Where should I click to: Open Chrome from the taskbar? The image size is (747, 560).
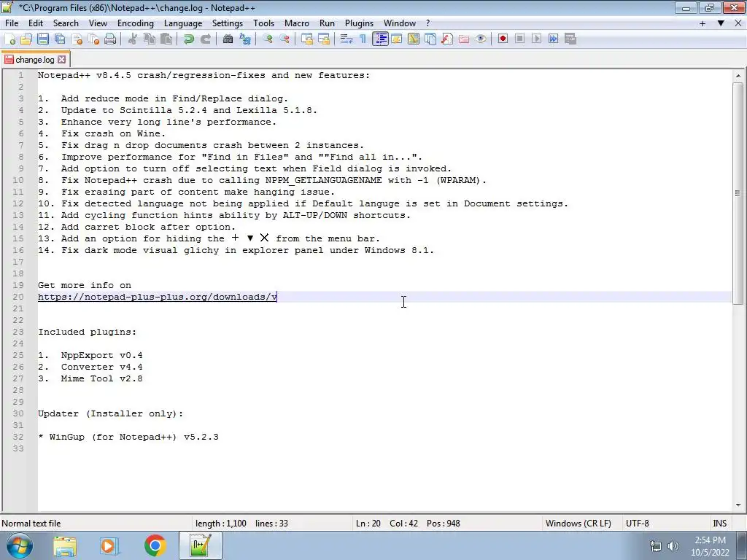tap(155, 545)
